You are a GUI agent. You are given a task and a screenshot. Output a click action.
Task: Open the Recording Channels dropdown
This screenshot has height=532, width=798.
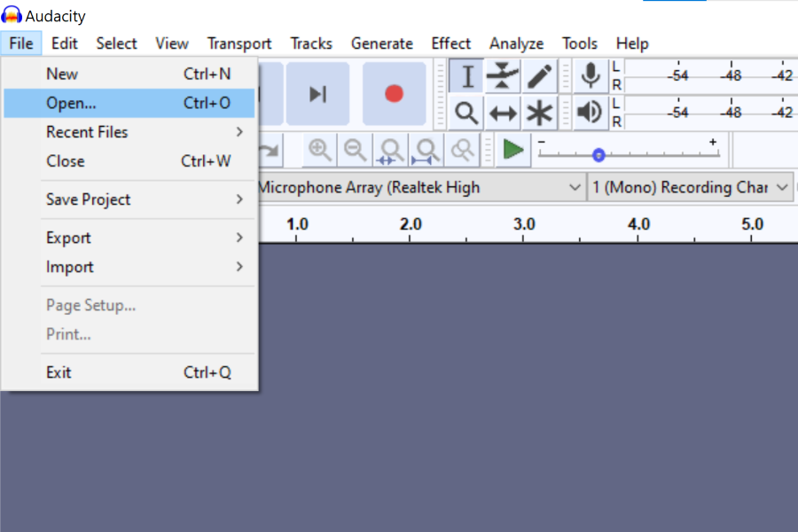(x=690, y=187)
